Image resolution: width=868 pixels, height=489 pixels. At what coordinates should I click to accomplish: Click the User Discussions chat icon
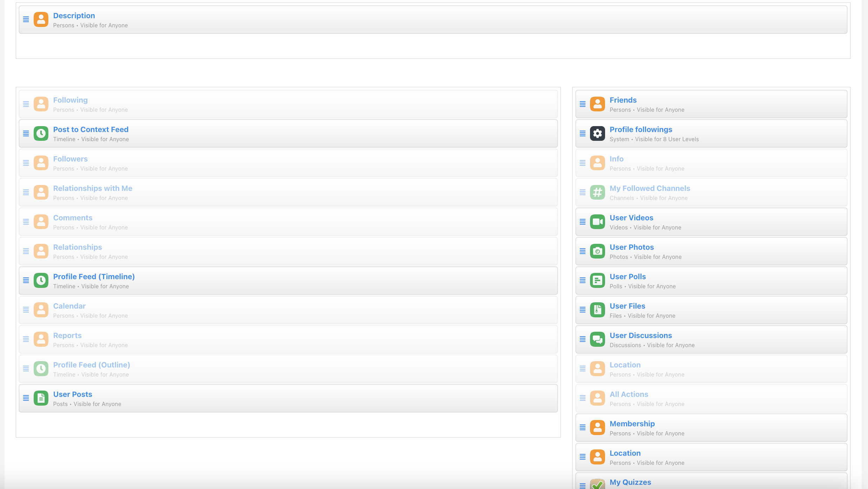(597, 339)
